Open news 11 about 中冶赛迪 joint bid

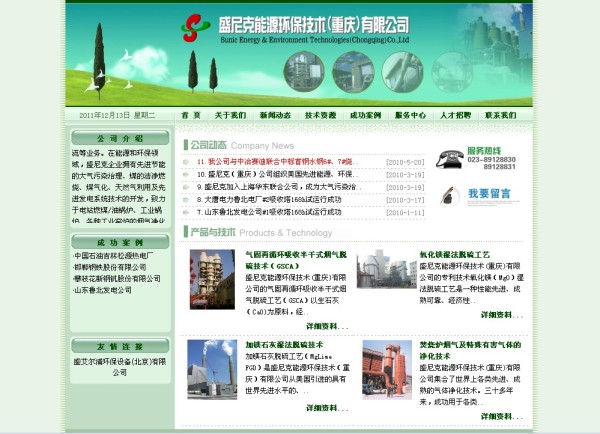pos(278,162)
